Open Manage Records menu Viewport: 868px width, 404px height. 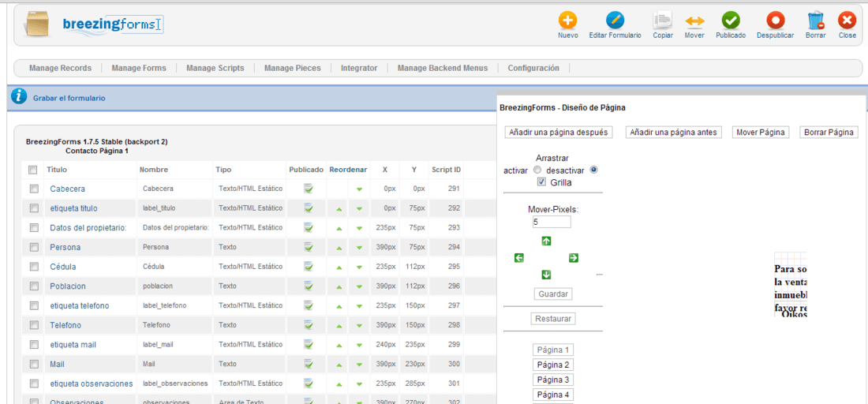click(x=60, y=68)
